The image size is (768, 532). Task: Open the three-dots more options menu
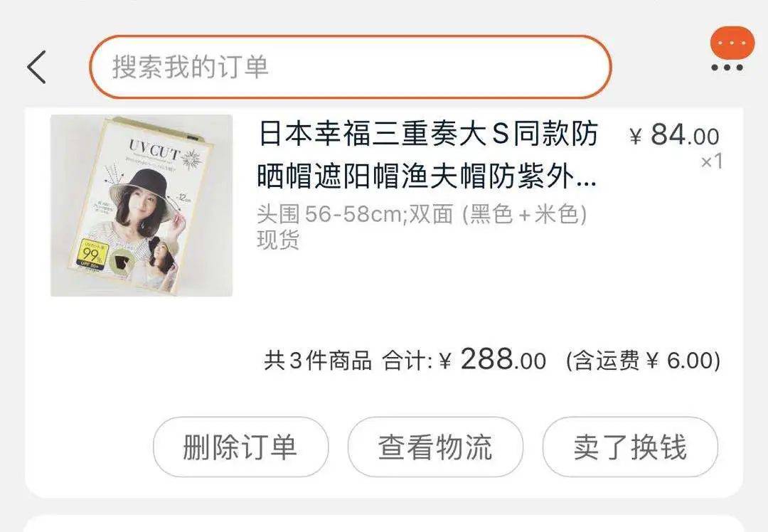pyautogui.click(x=727, y=68)
